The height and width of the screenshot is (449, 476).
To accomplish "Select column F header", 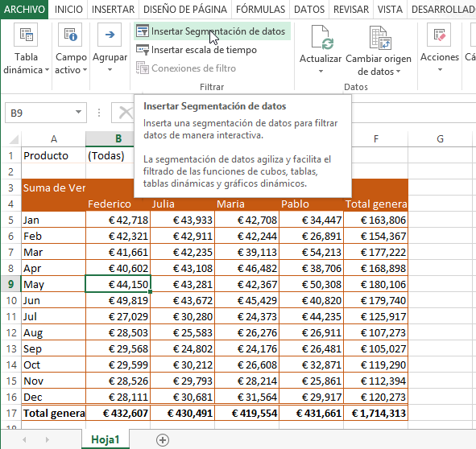I will 376,139.
